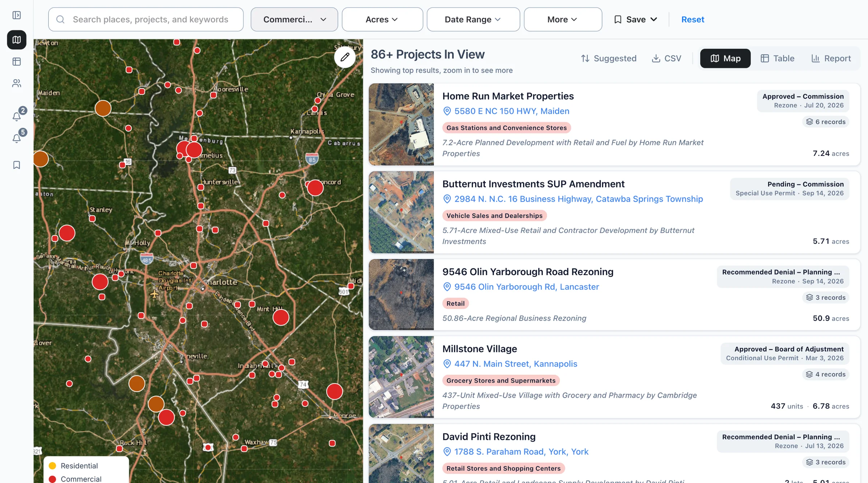The width and height of the screenshot is (868, 483).
Task: Open address 9546 Olin Yarborough Rd, Lancaster
Action: [527, 287]
